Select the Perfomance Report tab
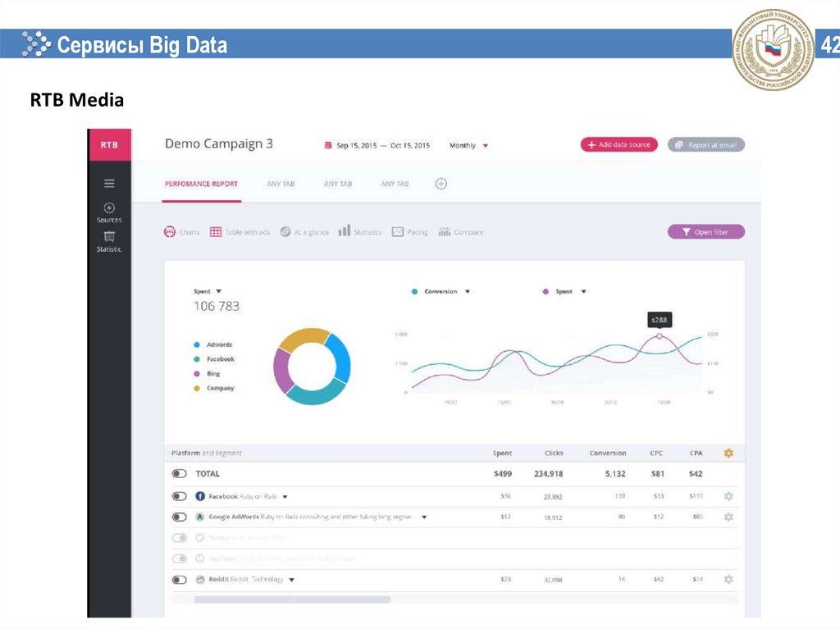840x629 pixels. (201, 184)
